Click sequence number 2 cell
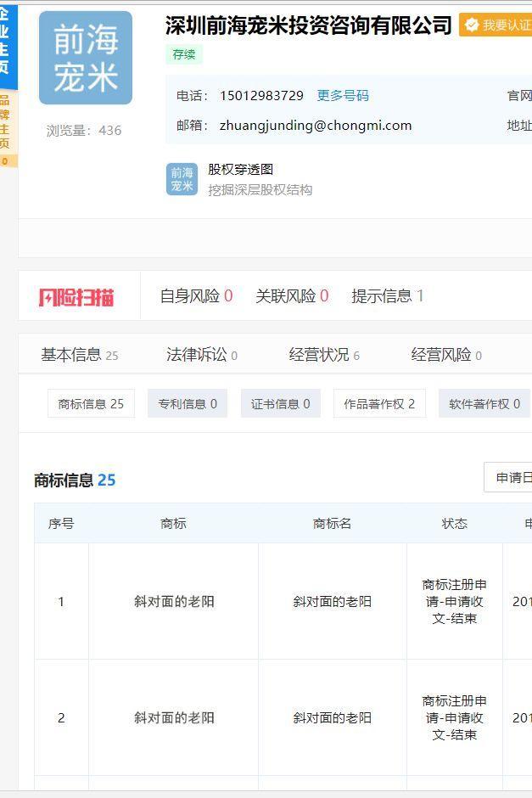532x798 pixels. pyautogui.click(x=62, y=717)
